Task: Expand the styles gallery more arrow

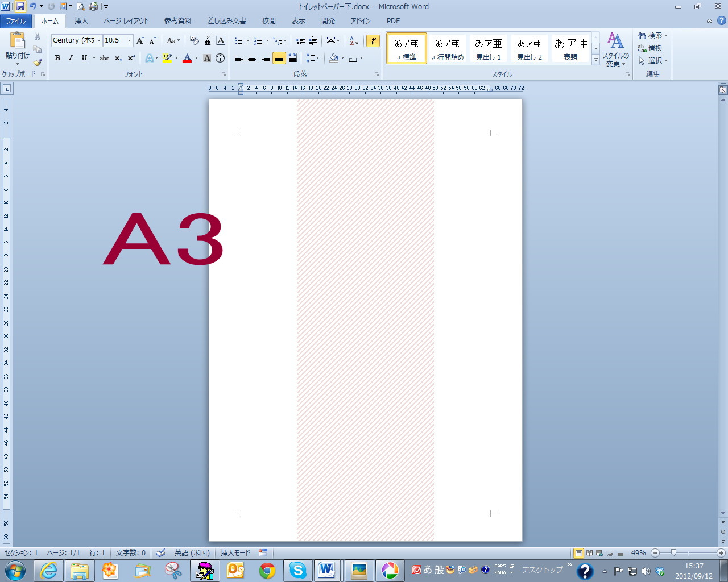Action: point(595,59)
